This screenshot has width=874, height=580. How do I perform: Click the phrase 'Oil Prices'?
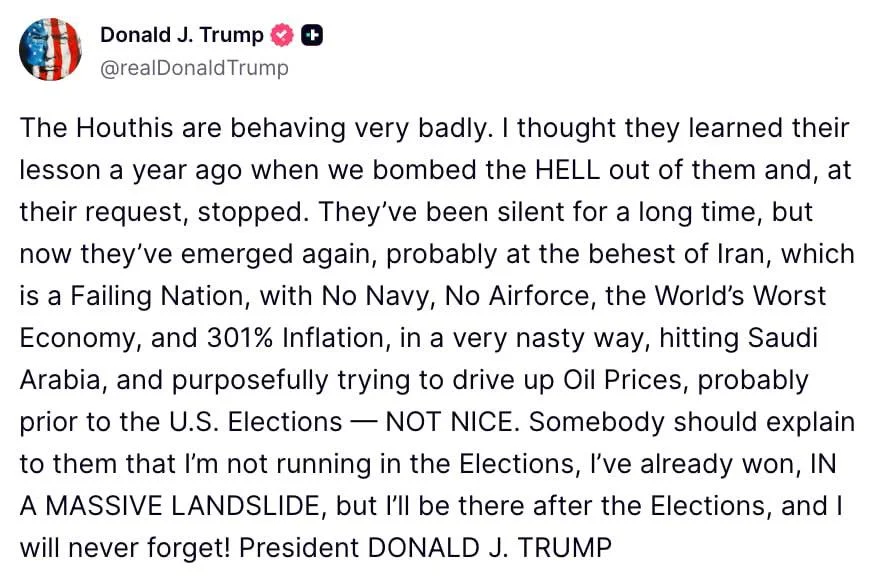pos(623,380)
